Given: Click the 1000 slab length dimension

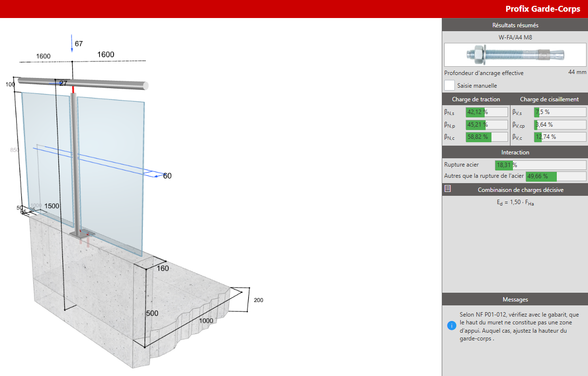Looking at the screenshot, I should click(206, 321).
